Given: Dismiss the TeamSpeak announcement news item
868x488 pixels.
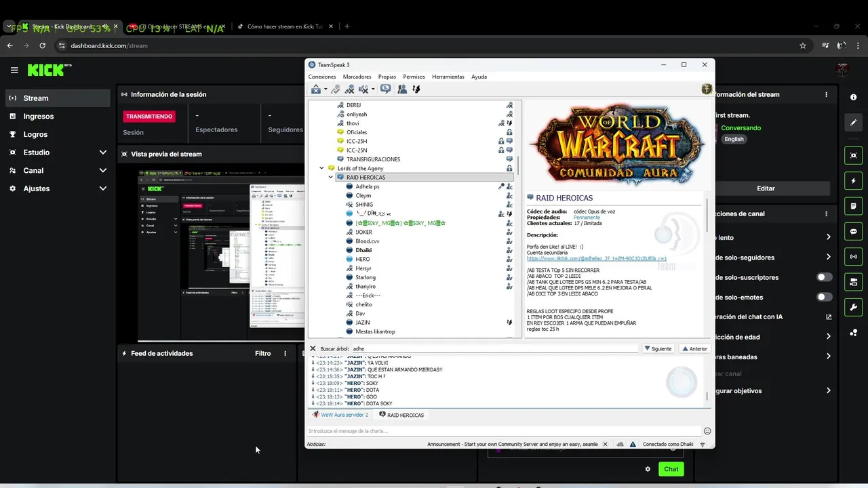Looking at the screenshot, I should pos(605,445).
